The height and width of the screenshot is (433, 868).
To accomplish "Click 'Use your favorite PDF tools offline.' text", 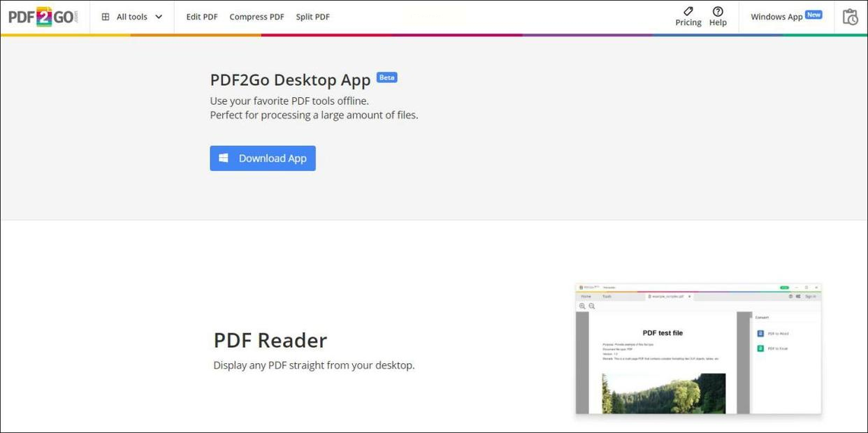I will tap(289, 101).
